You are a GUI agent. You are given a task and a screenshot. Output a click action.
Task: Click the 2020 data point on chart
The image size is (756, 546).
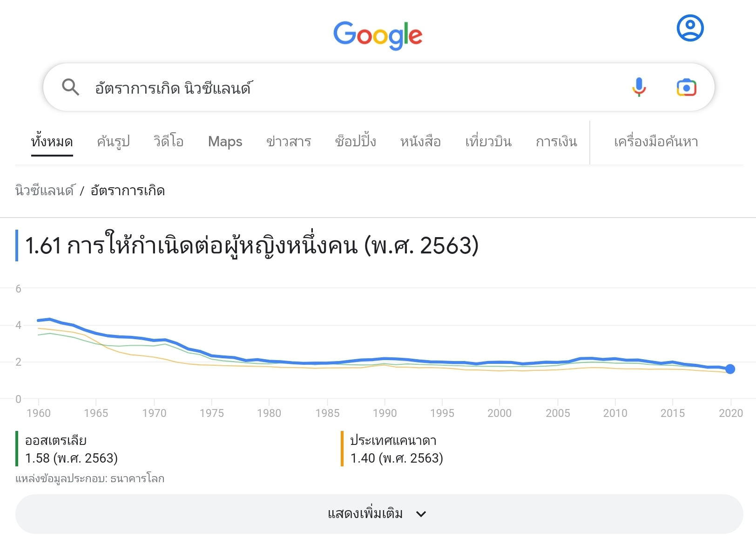tap(730, 369)
